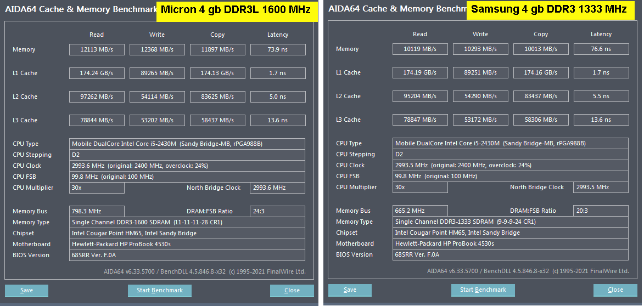Click L1 Cache Write 89265 MB/s field
The width and height of the screenshot is (644, 306).
pyautogui.click(x=158, y=73)
